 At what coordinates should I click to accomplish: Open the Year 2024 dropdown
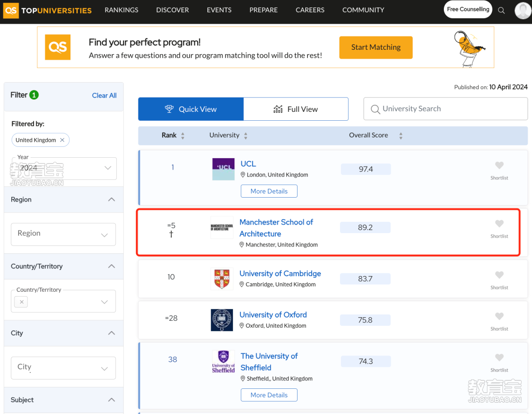[64, 169]
